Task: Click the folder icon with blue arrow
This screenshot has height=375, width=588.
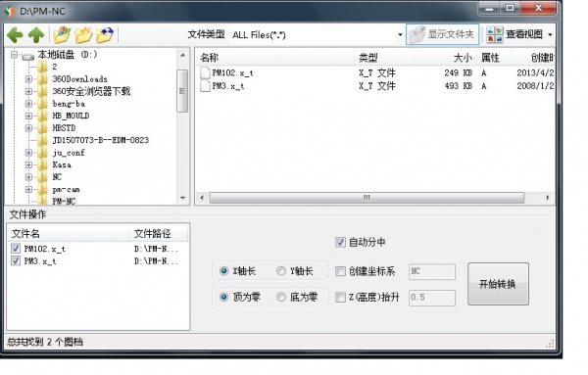Action: click(x=105, y=34)
